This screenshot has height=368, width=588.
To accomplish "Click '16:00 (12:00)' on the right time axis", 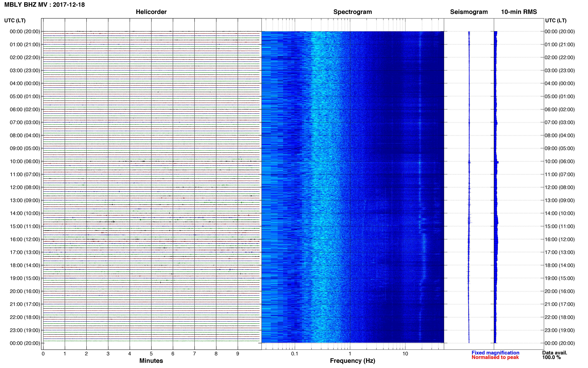I will [560, 239].
